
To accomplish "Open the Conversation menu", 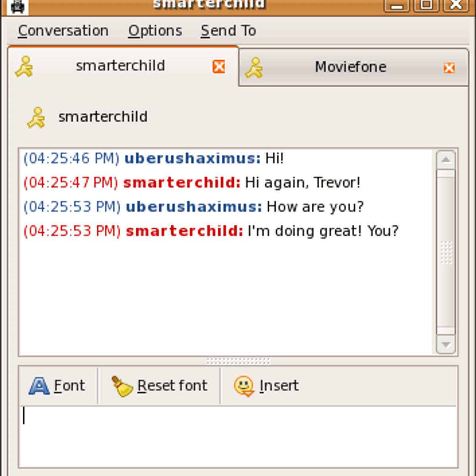I will pyautogui.click(x=63, y=31).
